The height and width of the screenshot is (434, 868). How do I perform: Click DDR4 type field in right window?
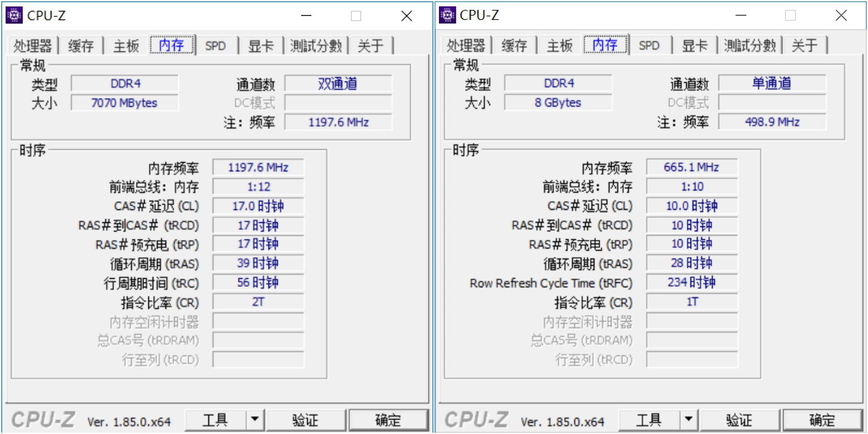click(558, 83)
